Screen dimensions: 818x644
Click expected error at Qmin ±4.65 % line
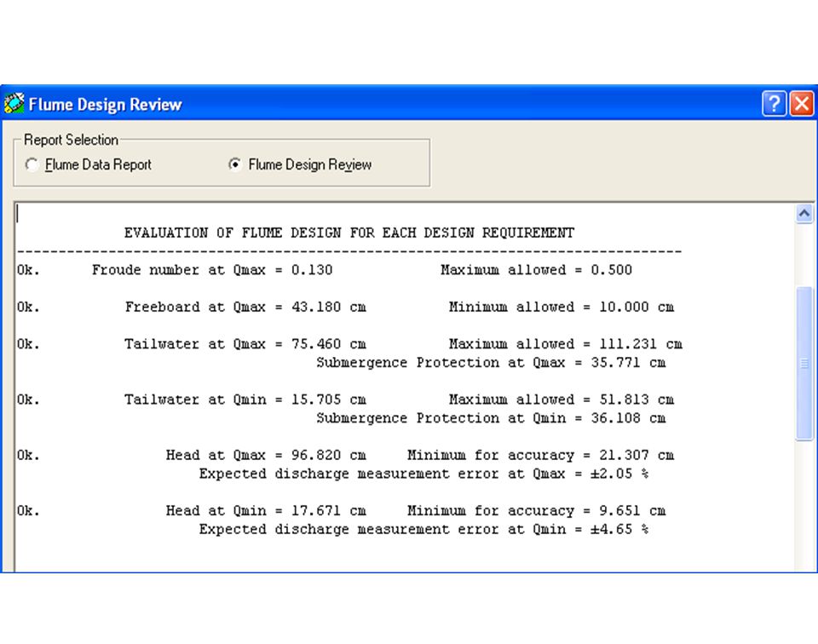coord(424,529)
